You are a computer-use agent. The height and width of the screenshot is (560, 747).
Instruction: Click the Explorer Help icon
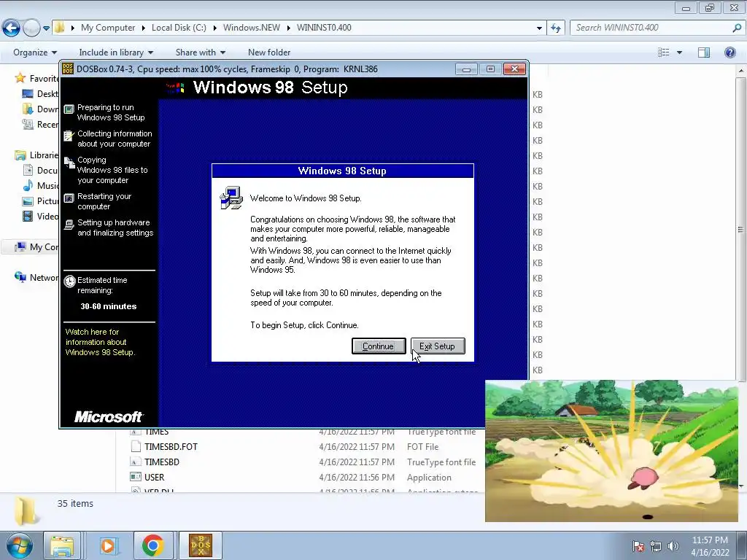point(729,52)
